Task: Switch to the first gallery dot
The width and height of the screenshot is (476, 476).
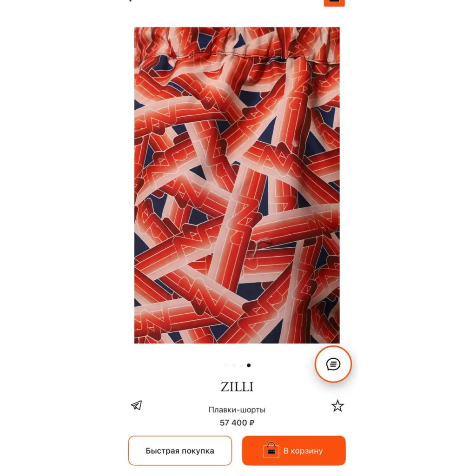Action: point(226,365)
